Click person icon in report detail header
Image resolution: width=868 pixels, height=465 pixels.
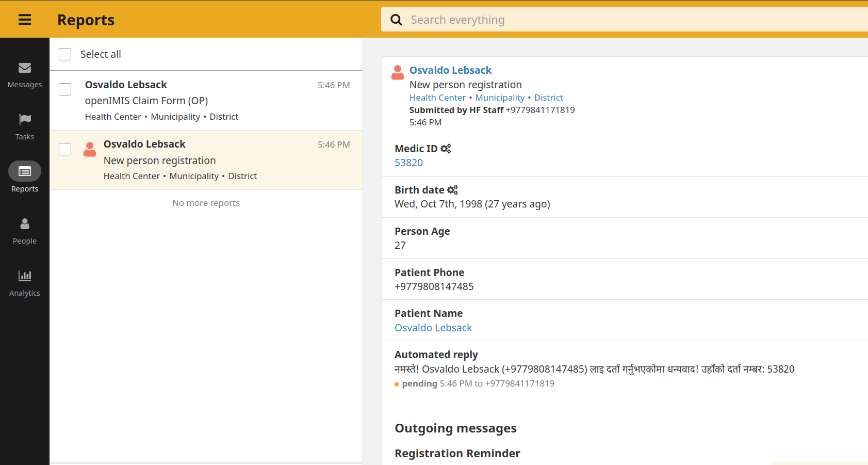tap(398, 73)
